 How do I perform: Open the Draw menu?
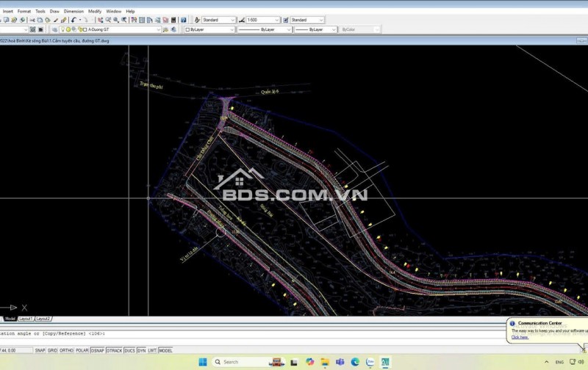click(x=54, y=11)
